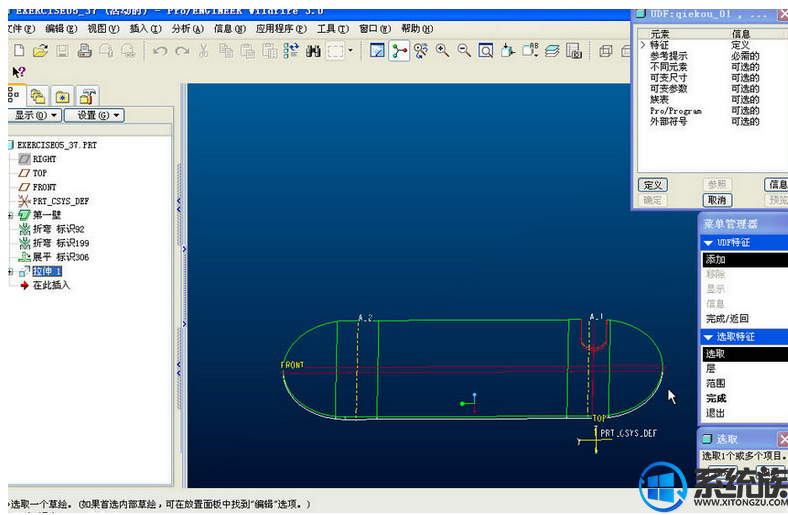This screenshot has width=788, height=515.
Task: Click the Orient mode icon
Action: click(421, 50)
